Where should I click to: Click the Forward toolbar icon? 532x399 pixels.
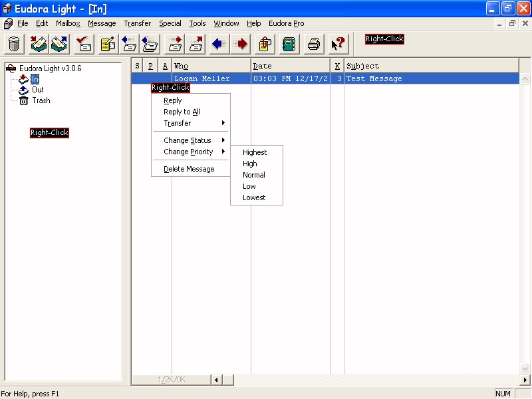[175, 44]
